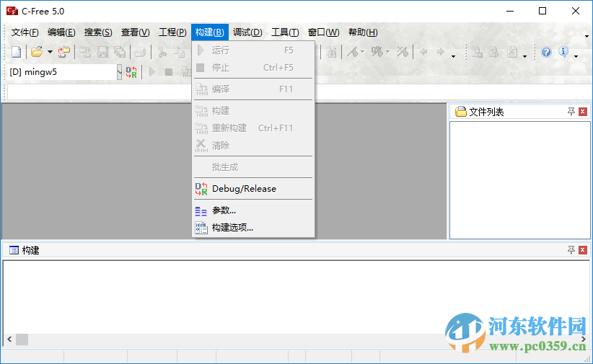Close the 文件列表 panel
Image resolution: width=593 pixels, height=364 pixels.
pyautogui.click(x=583, y=112)
